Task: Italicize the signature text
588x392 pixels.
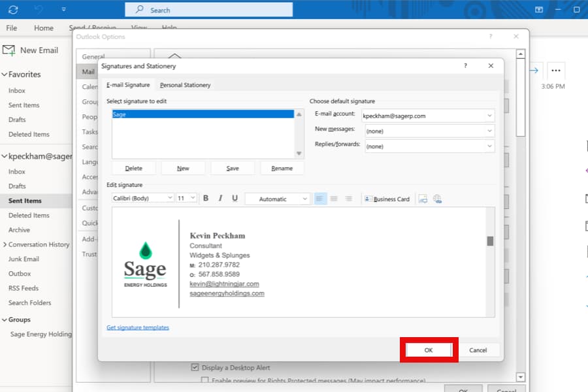Action: 221,199
